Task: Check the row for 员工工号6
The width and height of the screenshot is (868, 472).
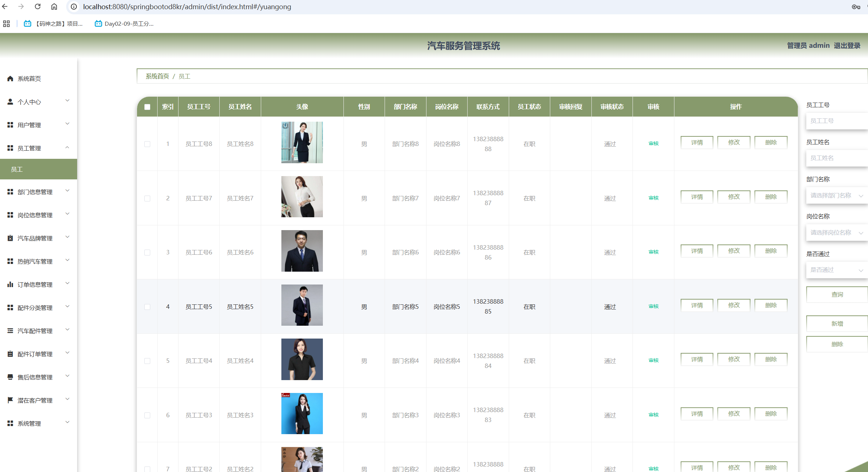Action: (x=147, y=253)
